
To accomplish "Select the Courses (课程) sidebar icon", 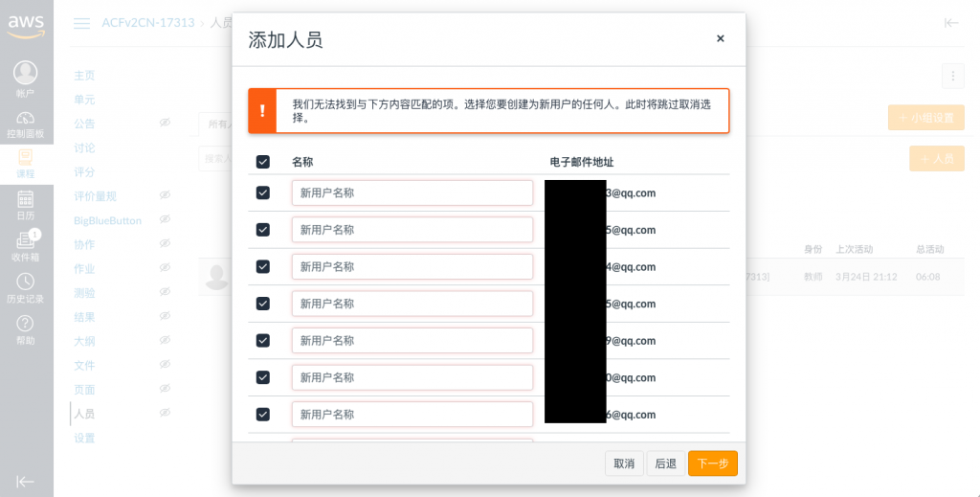I will pyautogui.click(x=25, y=157).
